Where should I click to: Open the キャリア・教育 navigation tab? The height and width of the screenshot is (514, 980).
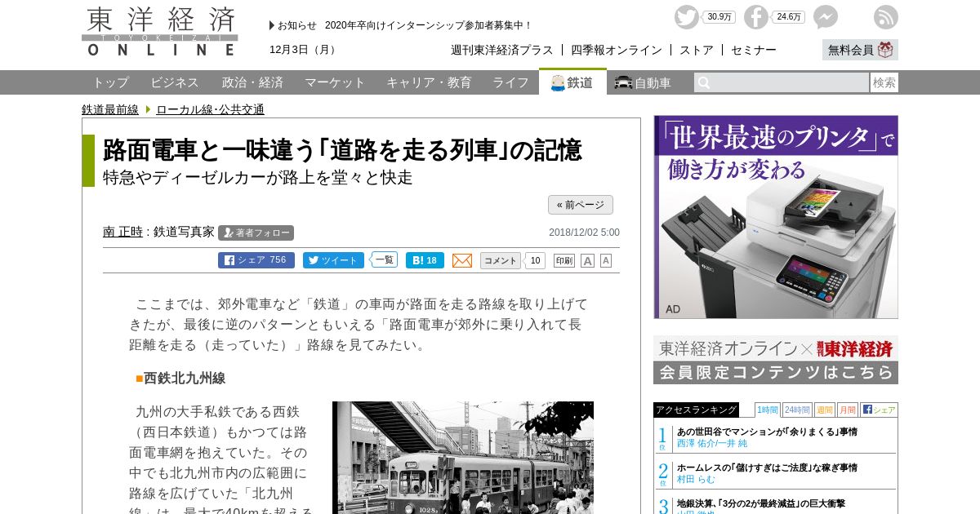tap(429, 82)
